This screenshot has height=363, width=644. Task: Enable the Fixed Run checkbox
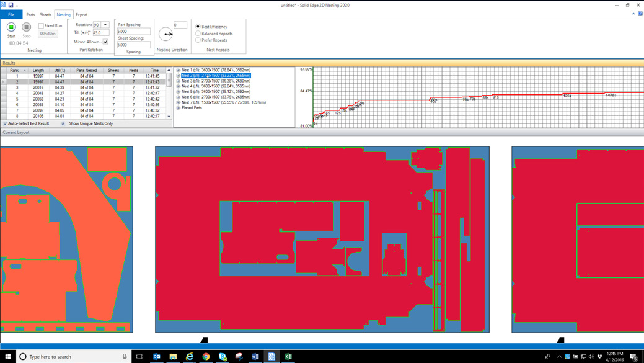[42, 25]
